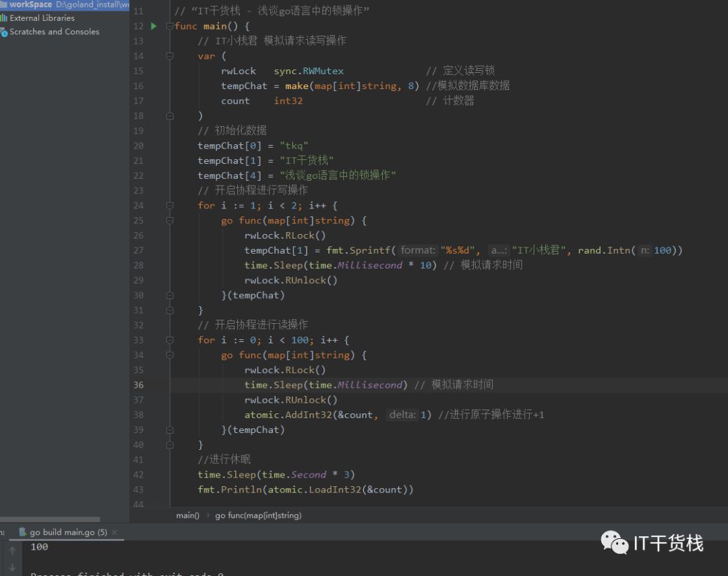Collapse the go func block on line 25
This screenshot has height=576, width=728.
click(x=169, y=220)
